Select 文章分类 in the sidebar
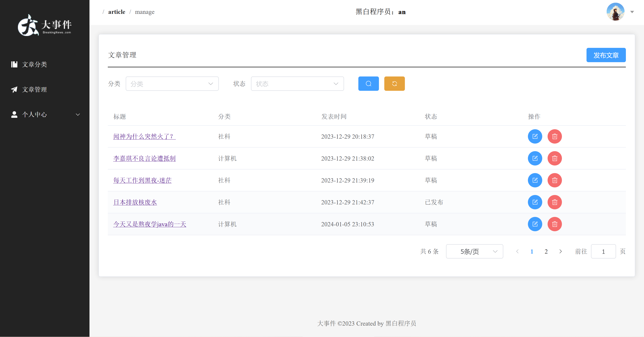Viewport: 644px width, 337px height. coord(34,64)
